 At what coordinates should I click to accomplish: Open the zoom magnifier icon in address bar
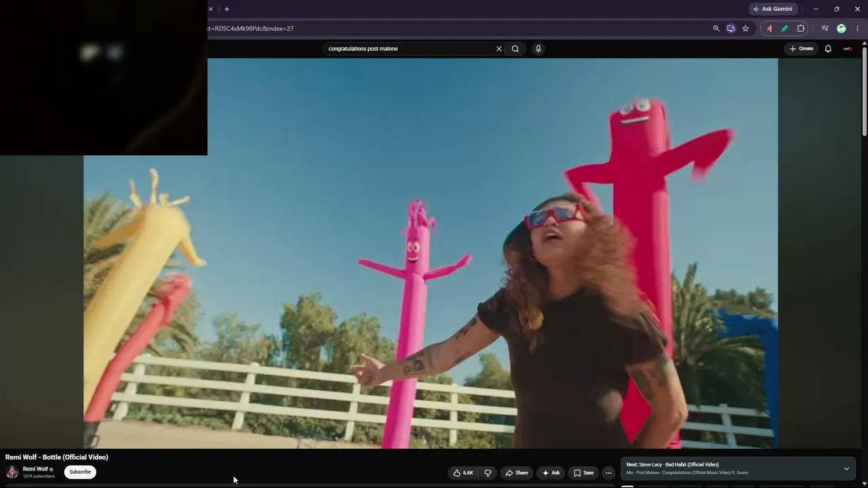716,28
